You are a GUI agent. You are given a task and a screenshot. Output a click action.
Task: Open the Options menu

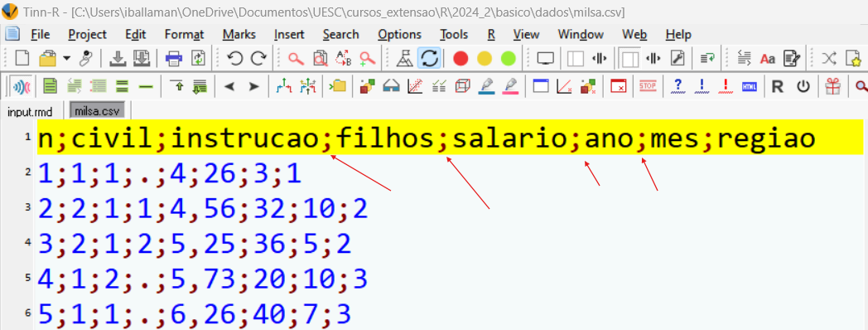click(400, 34)
